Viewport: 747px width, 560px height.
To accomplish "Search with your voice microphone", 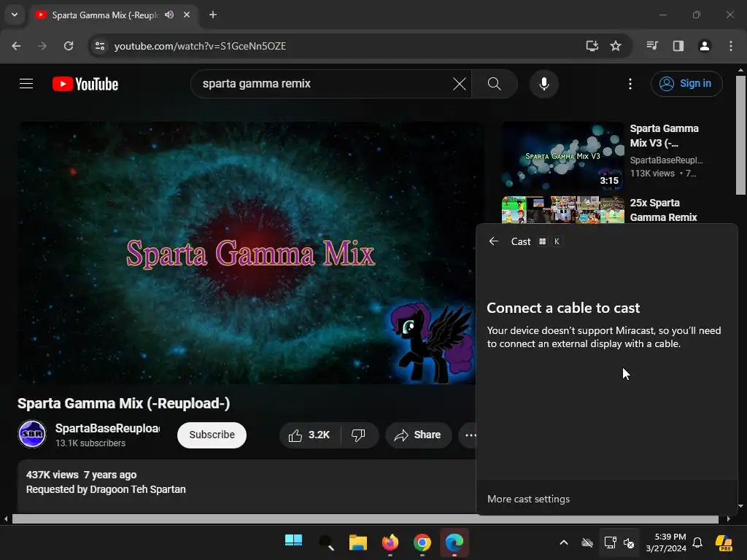I will (543, 84).
